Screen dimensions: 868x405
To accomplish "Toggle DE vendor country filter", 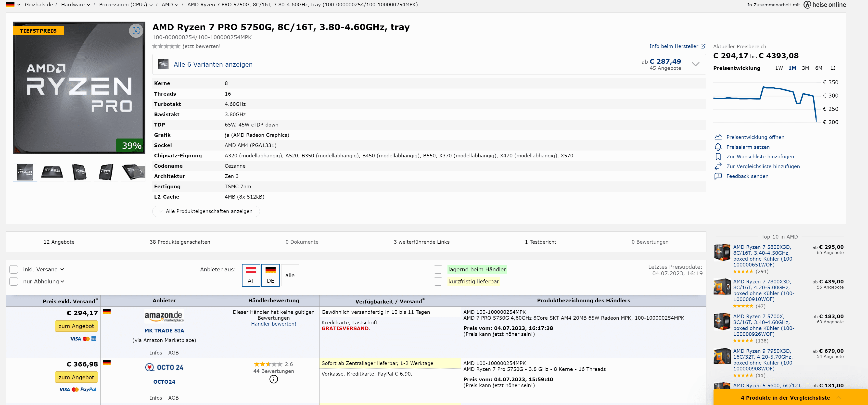I will (x=270, y=275).
